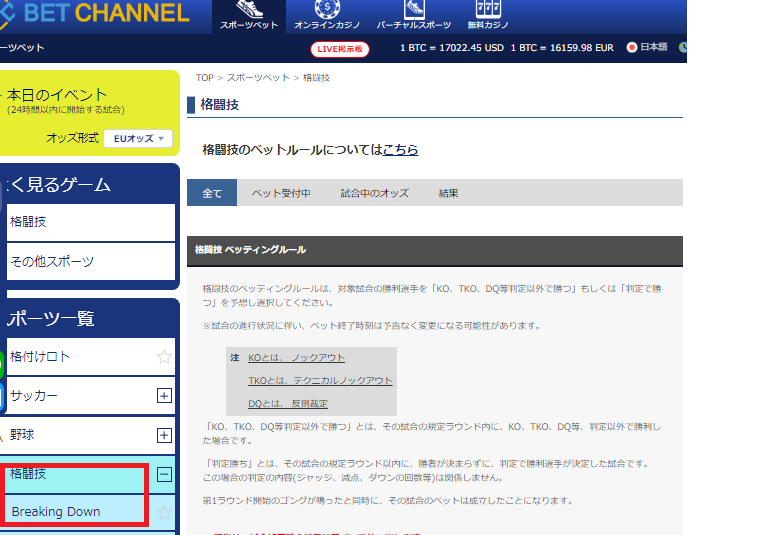Open オンラインカジノ chip icon
The image size is (768, 535).
327,16
